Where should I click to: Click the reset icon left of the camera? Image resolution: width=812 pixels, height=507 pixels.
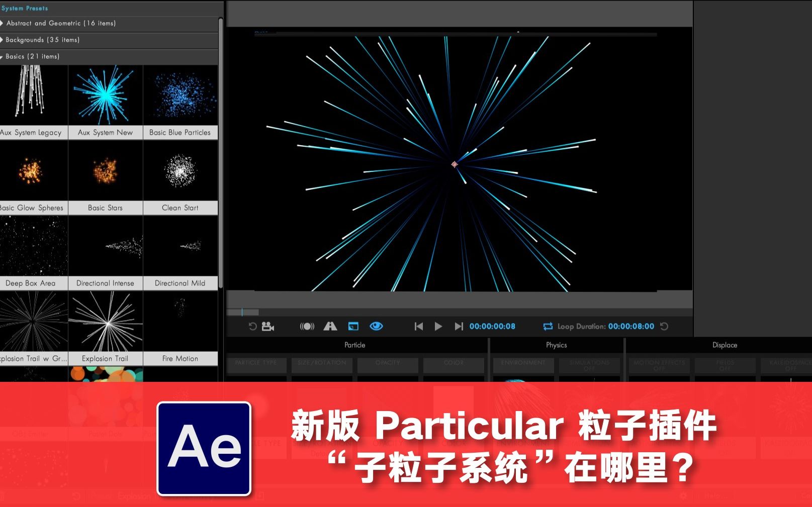click(252, 326)
